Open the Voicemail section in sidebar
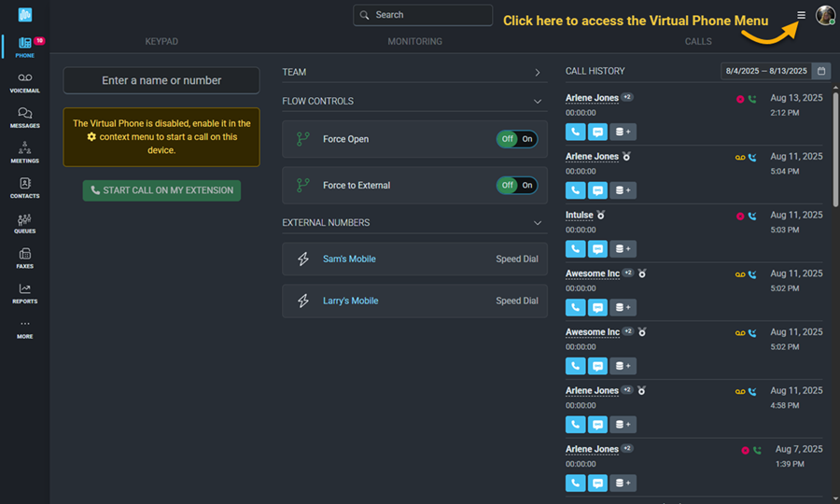 24,83
